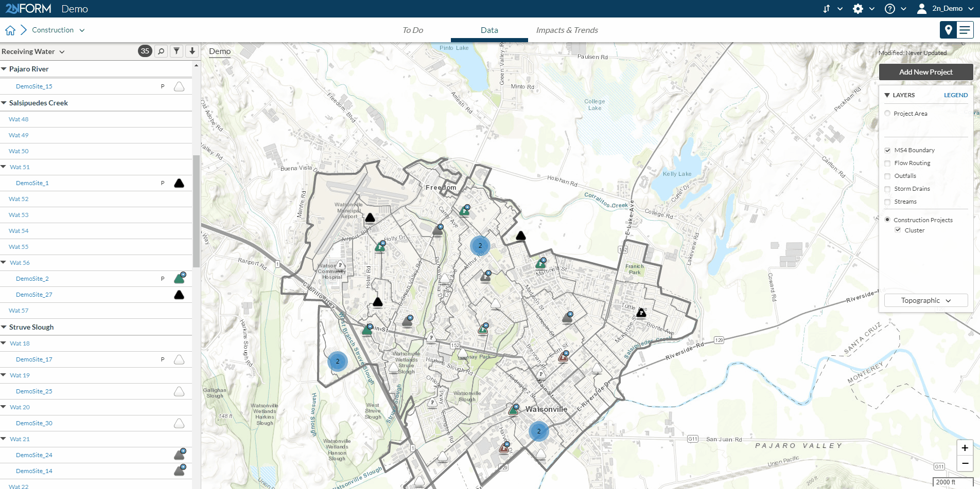Enable Streams layer

(x=887, y=202)
